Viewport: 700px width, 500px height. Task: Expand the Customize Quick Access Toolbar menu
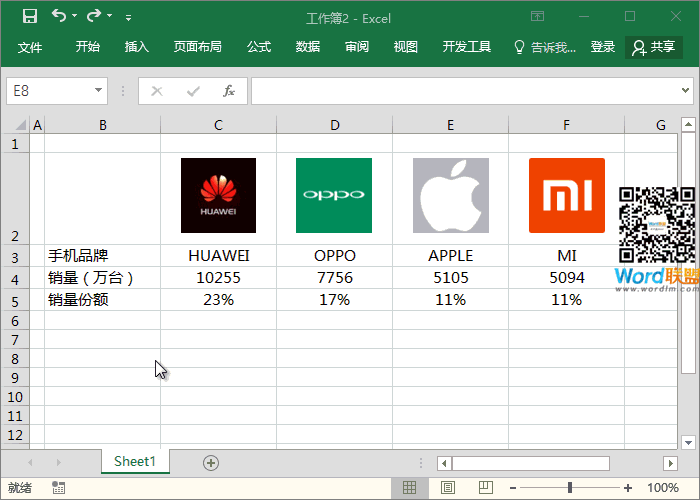[128, 18]
